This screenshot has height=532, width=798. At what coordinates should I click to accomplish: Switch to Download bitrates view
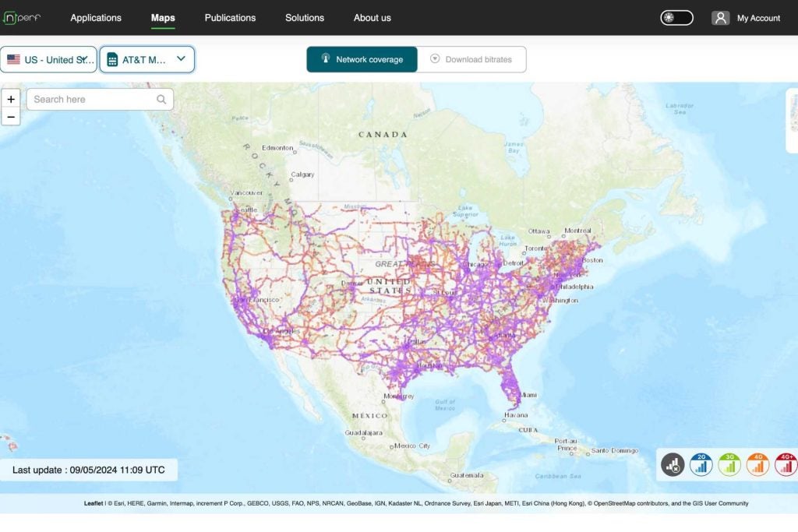[x=471, y=59]
